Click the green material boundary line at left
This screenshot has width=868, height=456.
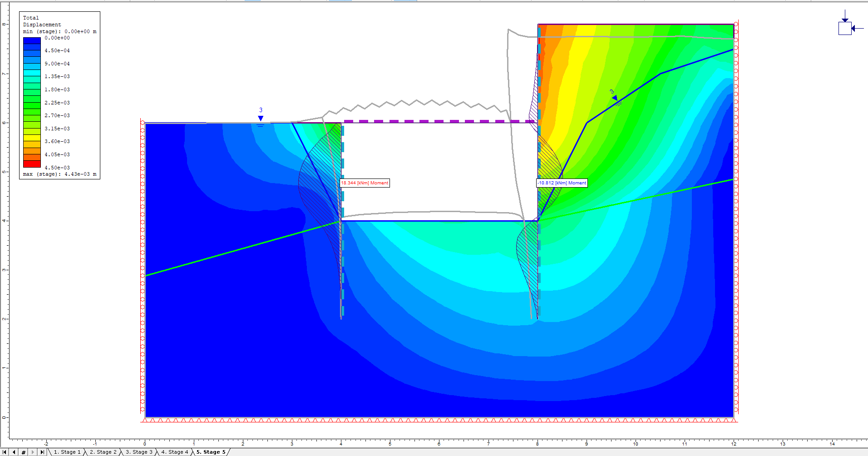[243, 248]
